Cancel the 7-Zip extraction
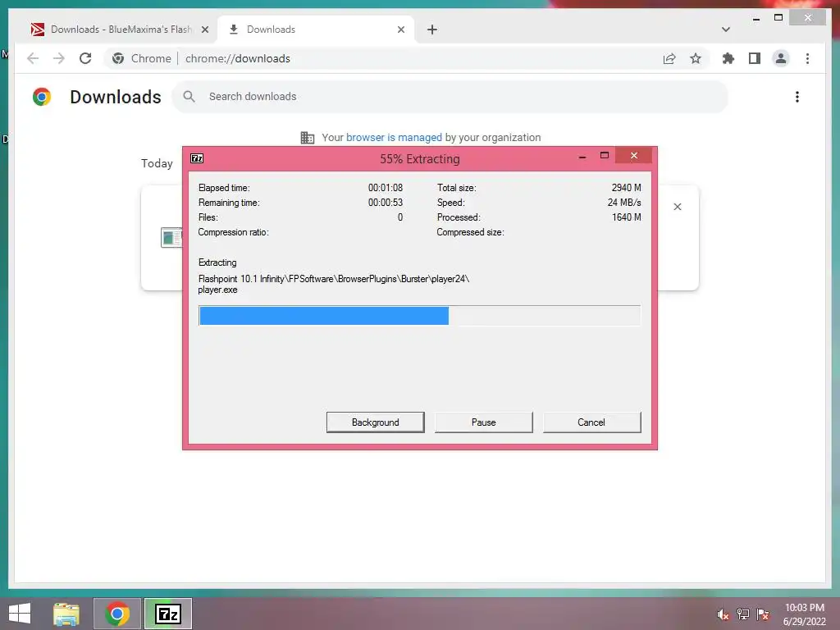The height and width of the screenshot is (630, 840). pos(591,422)
